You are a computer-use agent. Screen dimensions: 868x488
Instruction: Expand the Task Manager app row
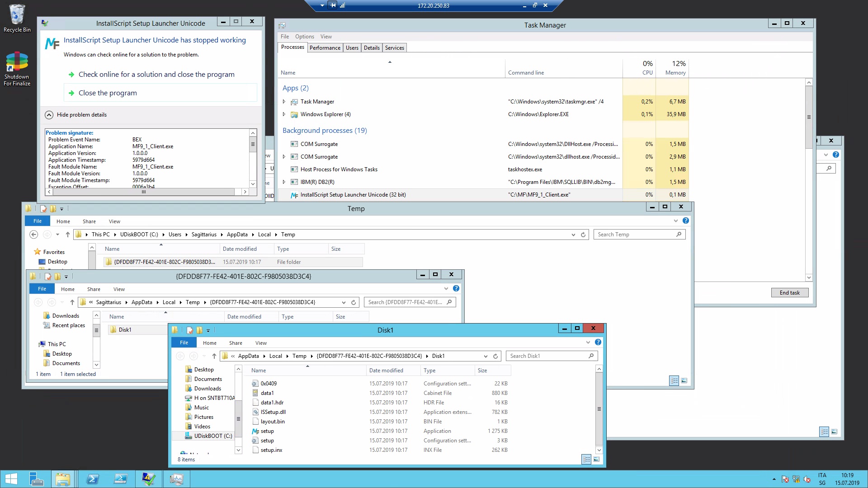coord(284,102)
